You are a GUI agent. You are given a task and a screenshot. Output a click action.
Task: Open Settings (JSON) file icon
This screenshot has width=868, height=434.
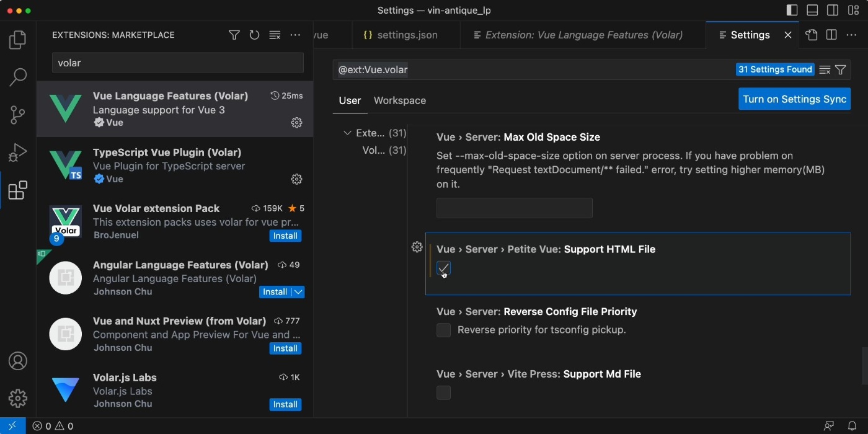point(812,35)
